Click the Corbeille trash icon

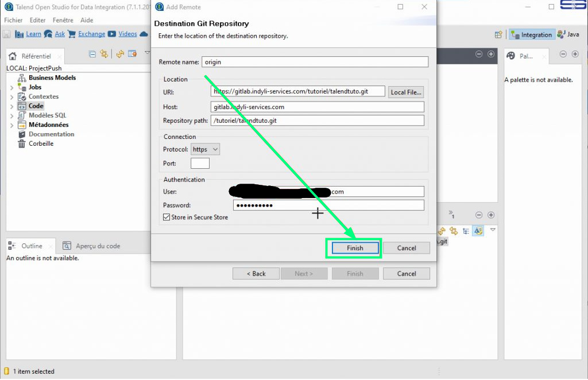22,144
